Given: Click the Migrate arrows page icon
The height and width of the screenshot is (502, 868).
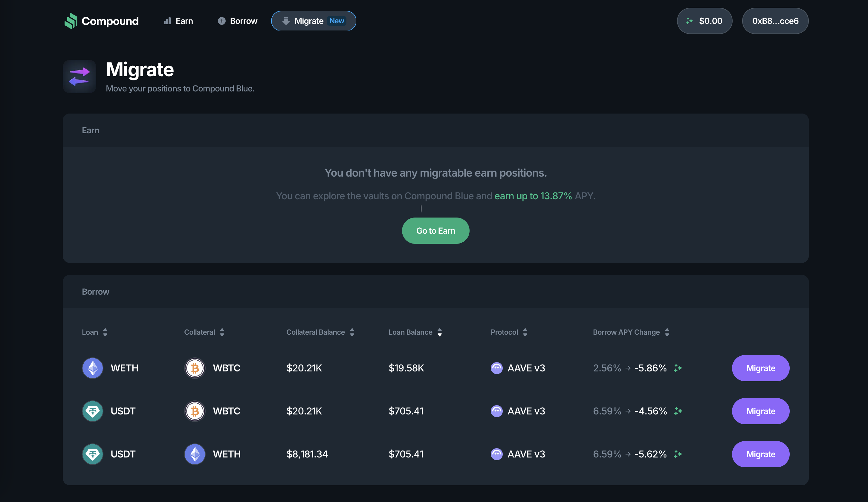Looking at the screenshot, I should 80,76.
